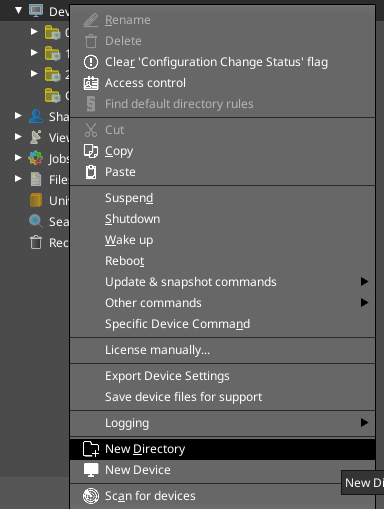
Task: Click the Shared user icon in tree
Action: point(36,116)
